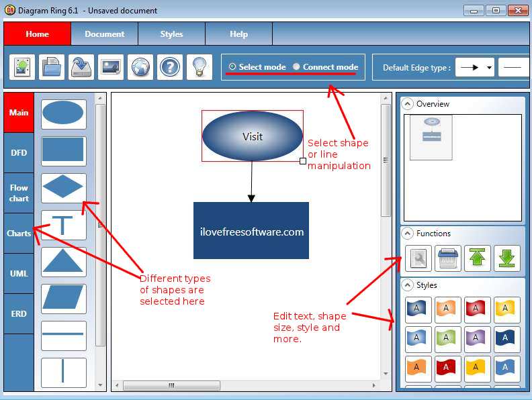Open the Help tab

tap(239, 34)
